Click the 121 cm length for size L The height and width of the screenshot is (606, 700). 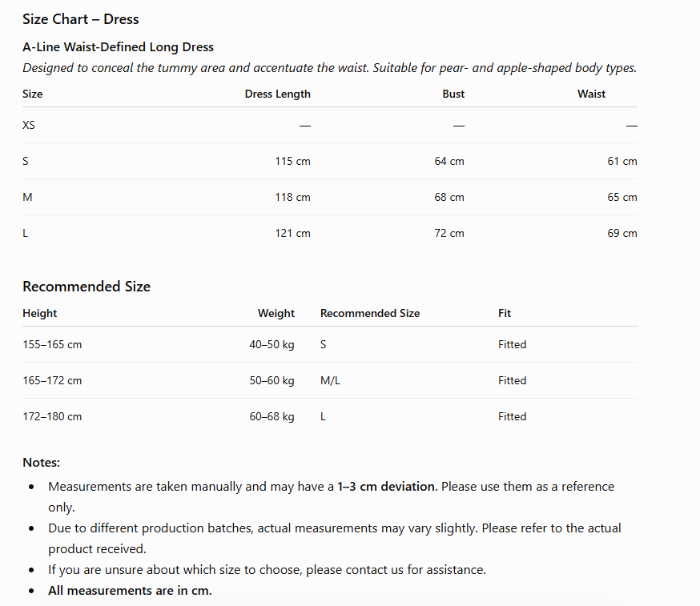coord(292,234)
